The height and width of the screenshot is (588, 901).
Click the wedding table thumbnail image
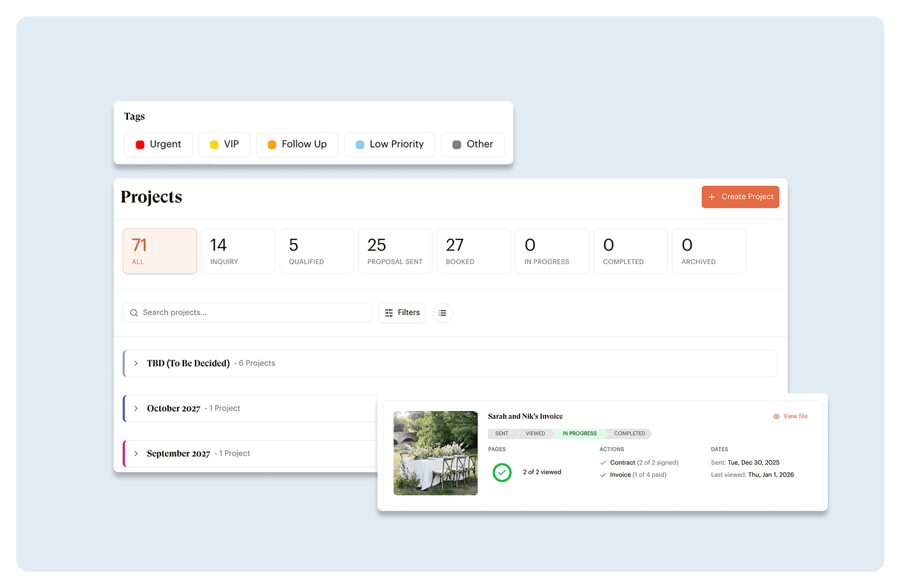pyautogui.click(x=436, y=453)
